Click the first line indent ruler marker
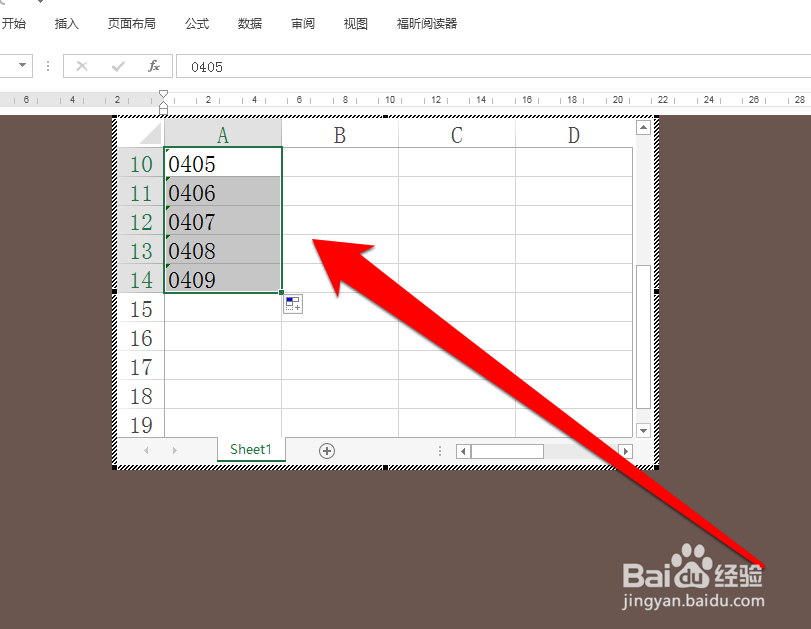811x629 pixels. 163,94
